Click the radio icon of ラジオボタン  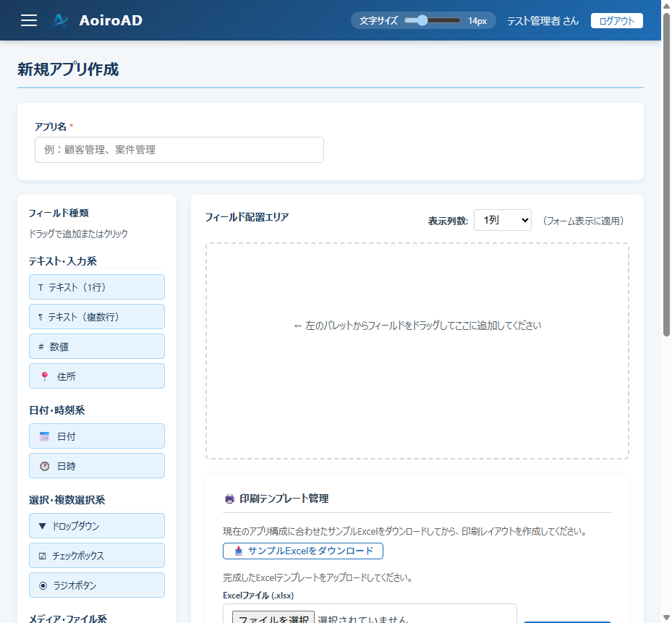[x=43, y=585]
